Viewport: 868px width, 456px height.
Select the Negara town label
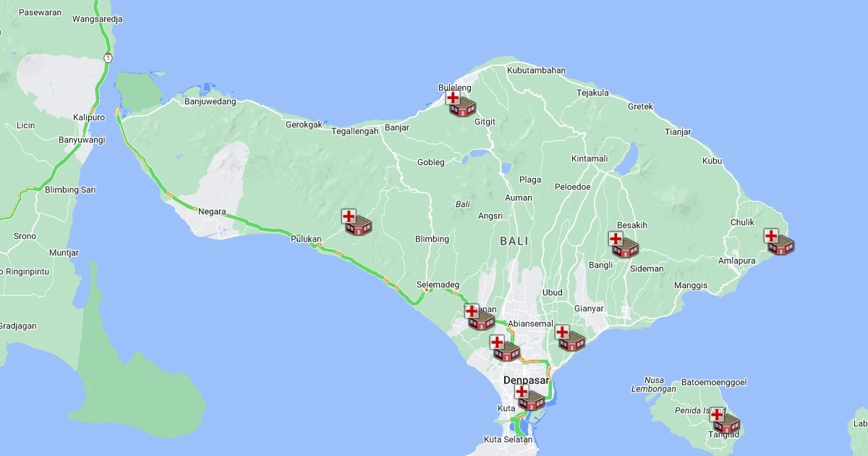coord(212,211)
